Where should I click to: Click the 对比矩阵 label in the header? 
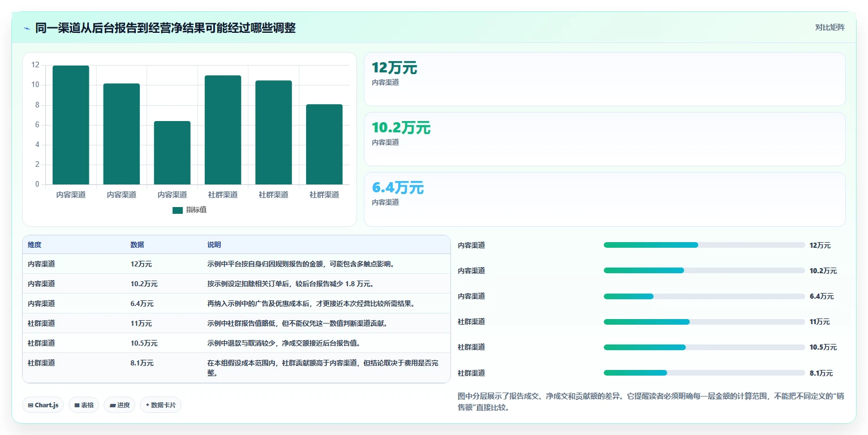[x=830, y=28]
